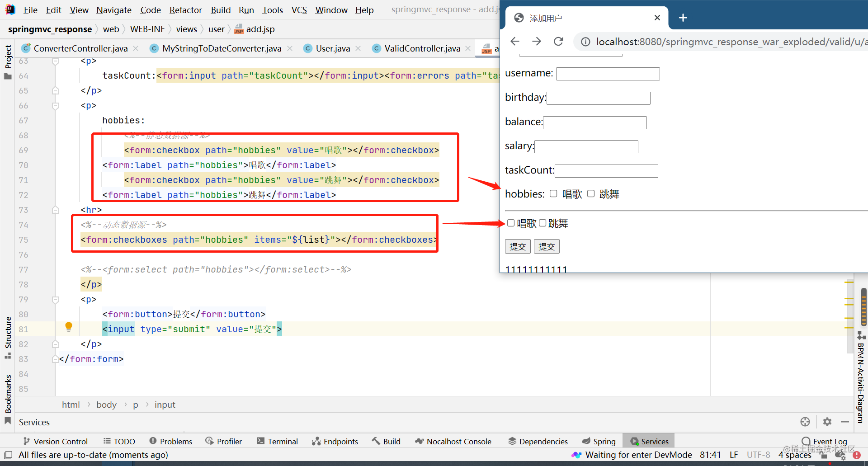This screenshot has height=466, width=868.
Task: Close the 添加用户 browser tab
Action: [657, 18]
